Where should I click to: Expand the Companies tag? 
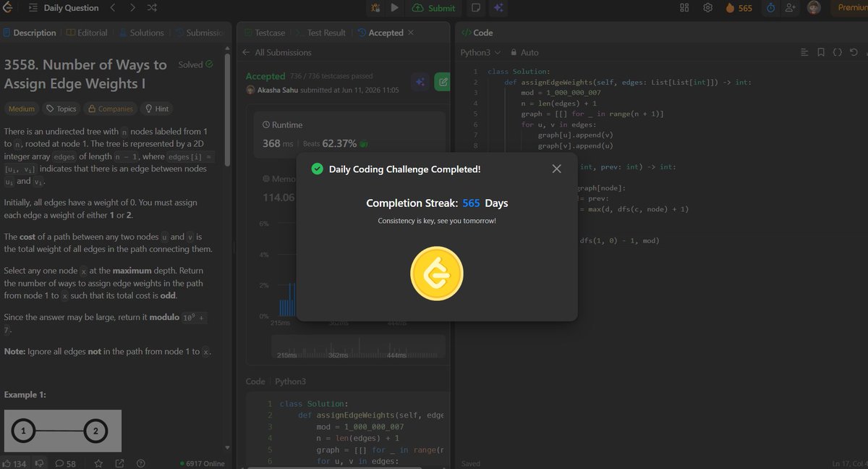110,109
